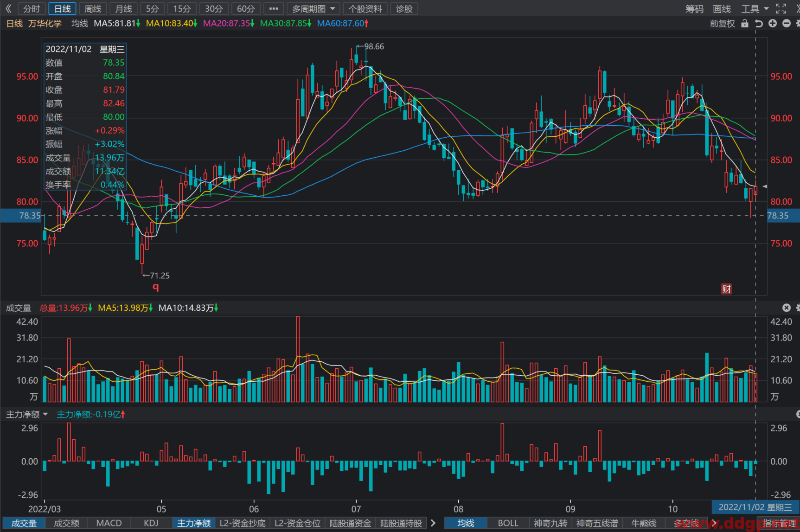Click the tooltip 换手率 0.44% row
800x532 pixels.
point(85,185)
